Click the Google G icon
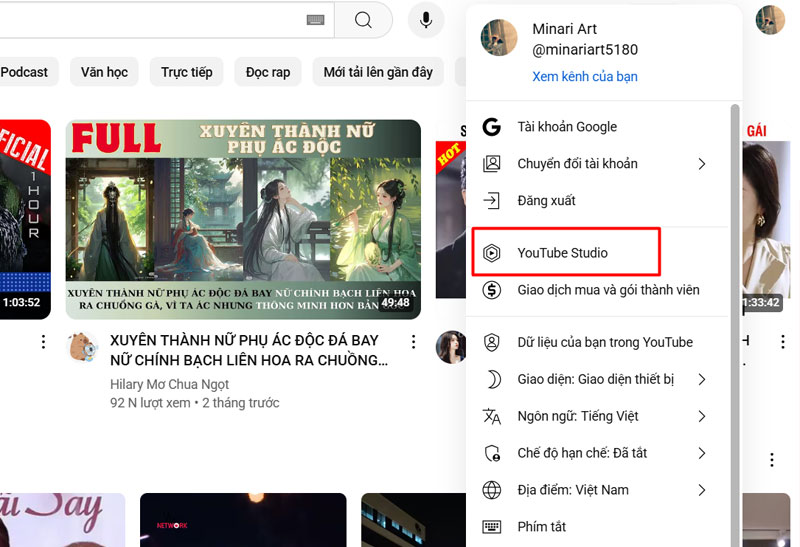Viewport: 800px width, 547px height. [x=492, y=127]
